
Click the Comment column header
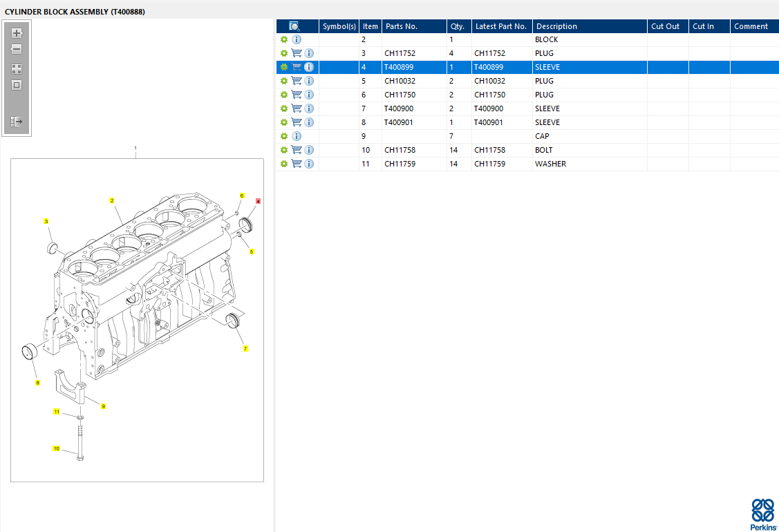tap(755, 26)
